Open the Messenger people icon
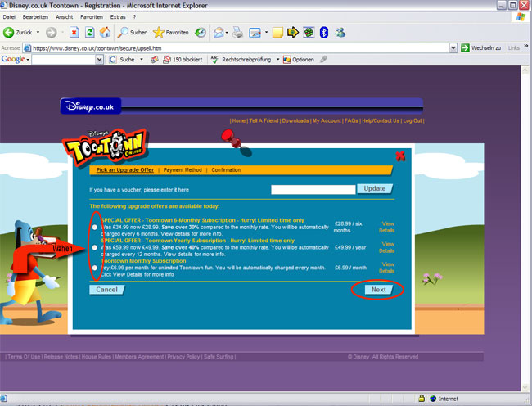 (x=340, y=33)
